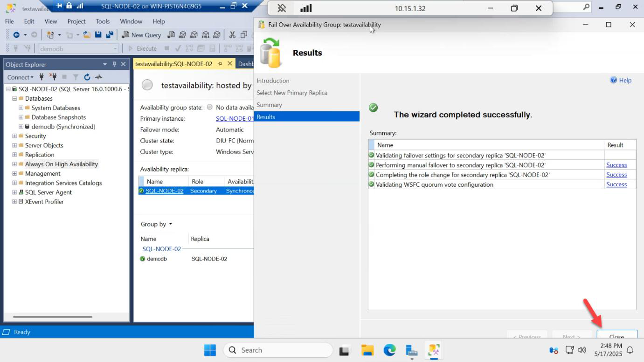Click the Object Explorer pin icon
Image resolution: width=644 pixels, height=362 pixels.
(x=114, y=64)
